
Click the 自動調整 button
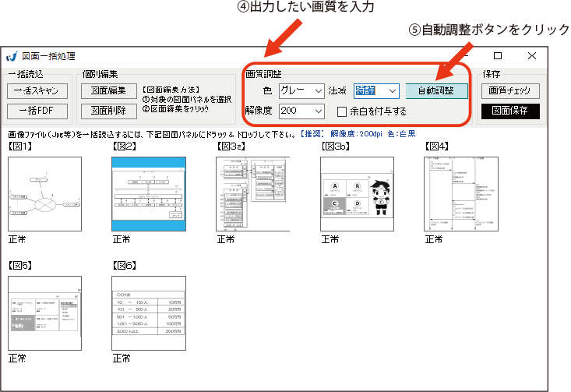pos(436,91)
